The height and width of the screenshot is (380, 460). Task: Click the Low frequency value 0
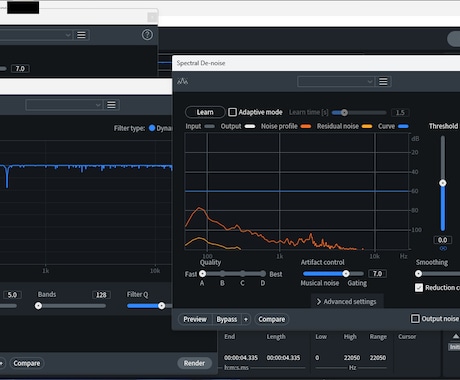coord(317,358)
